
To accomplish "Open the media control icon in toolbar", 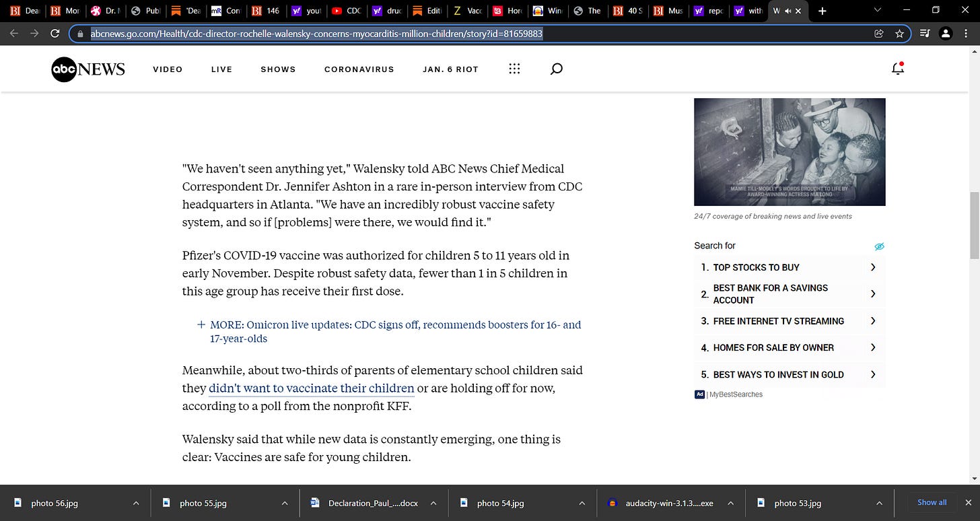I will 925,33.
